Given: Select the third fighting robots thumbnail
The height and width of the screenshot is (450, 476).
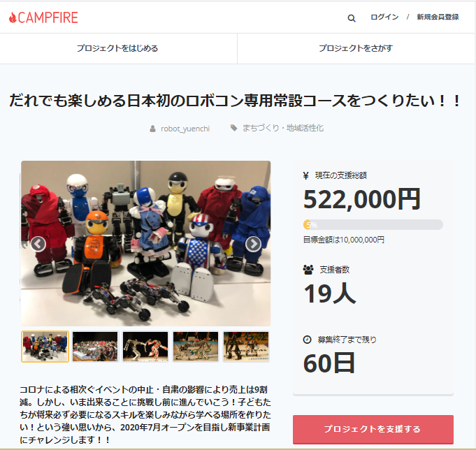Looking at the screenshot, I should pos(145,347).
